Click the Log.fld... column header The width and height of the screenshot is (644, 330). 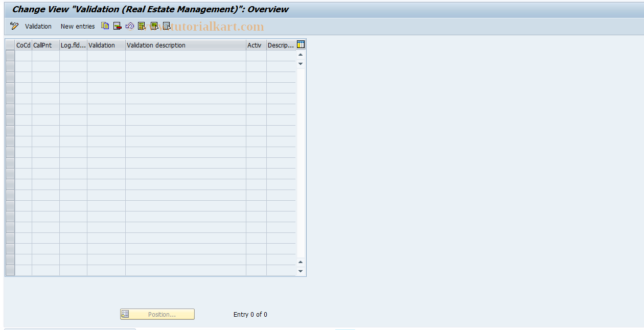73,45
